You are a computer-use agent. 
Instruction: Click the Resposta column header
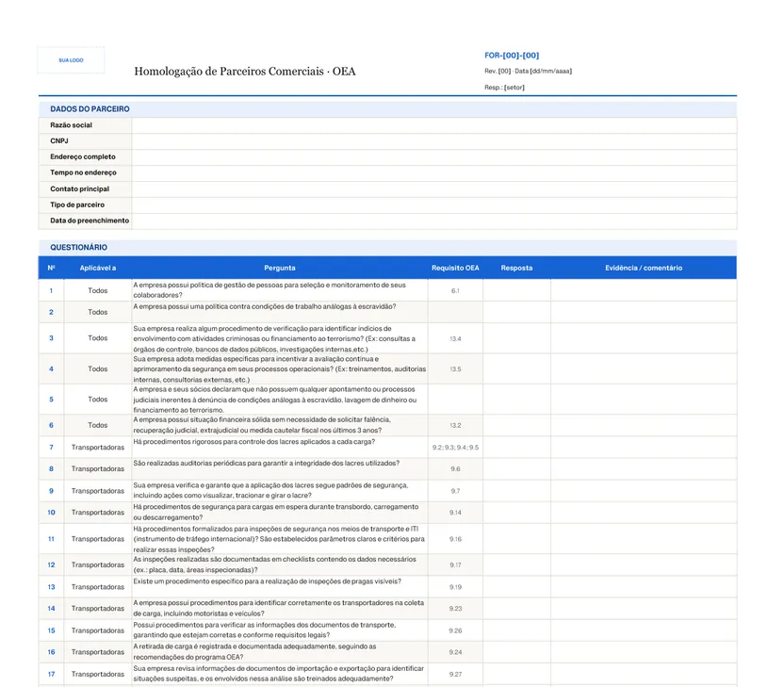(x=516, y=268)
